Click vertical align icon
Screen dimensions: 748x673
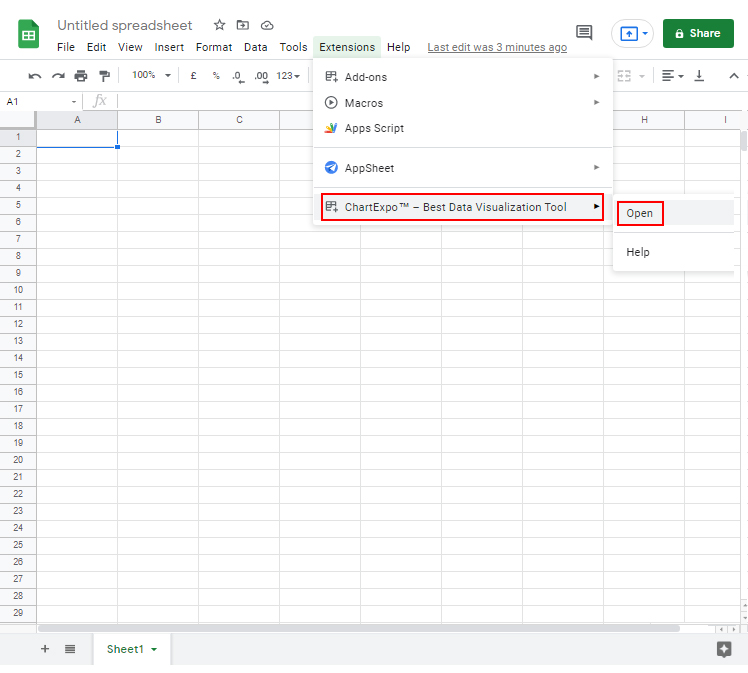click(x=699, y=76)
